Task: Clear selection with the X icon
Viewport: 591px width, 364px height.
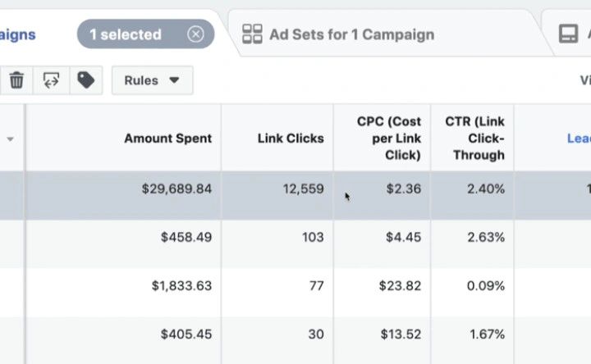Action: coord(195,34)
